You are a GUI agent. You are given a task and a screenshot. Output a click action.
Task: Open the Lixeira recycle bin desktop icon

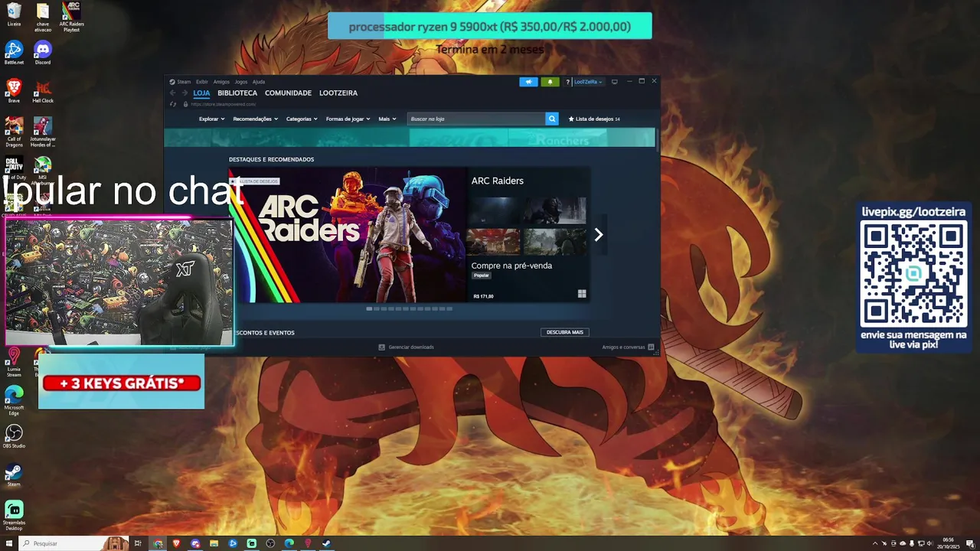click(14, 14)
